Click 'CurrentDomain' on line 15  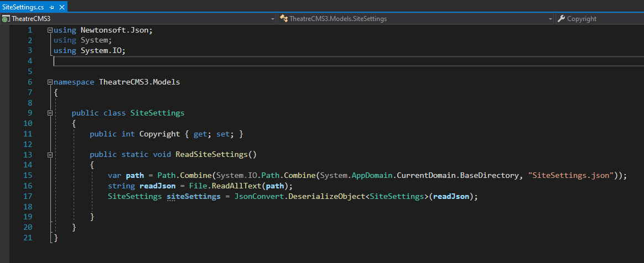tap(427, 176)
